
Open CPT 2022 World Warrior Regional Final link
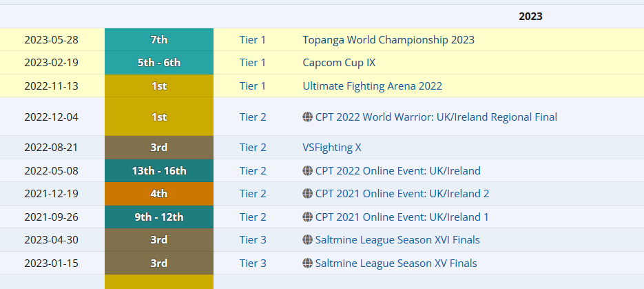pyautogui.click(x=436, y=117)
